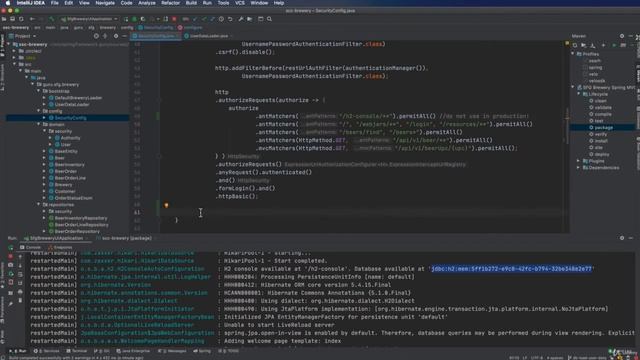Toggle the fourth Maven profile checkbox under Profiles
Viewport: 640px width, 360px height.
[x=585, y=80]
